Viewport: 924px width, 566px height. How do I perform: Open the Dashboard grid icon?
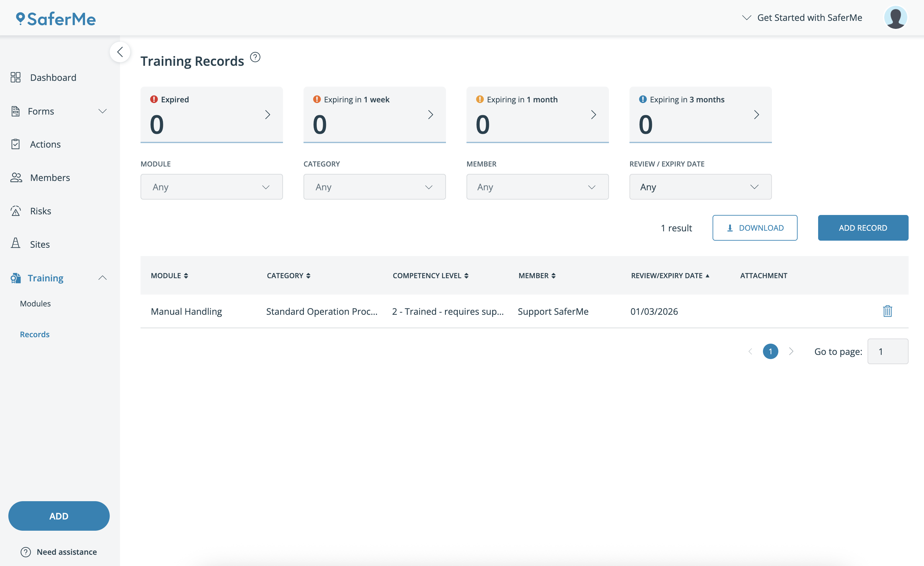click(15, 77)
